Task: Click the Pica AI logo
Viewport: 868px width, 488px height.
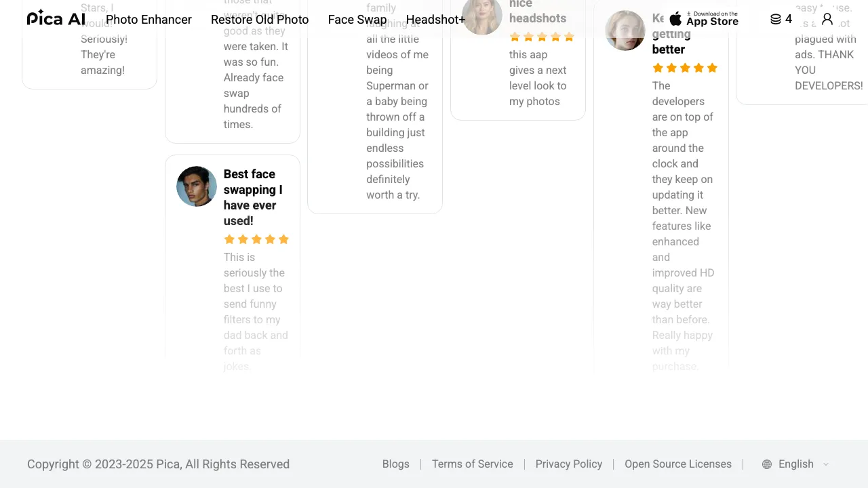Action: click(x=56, y=18)
